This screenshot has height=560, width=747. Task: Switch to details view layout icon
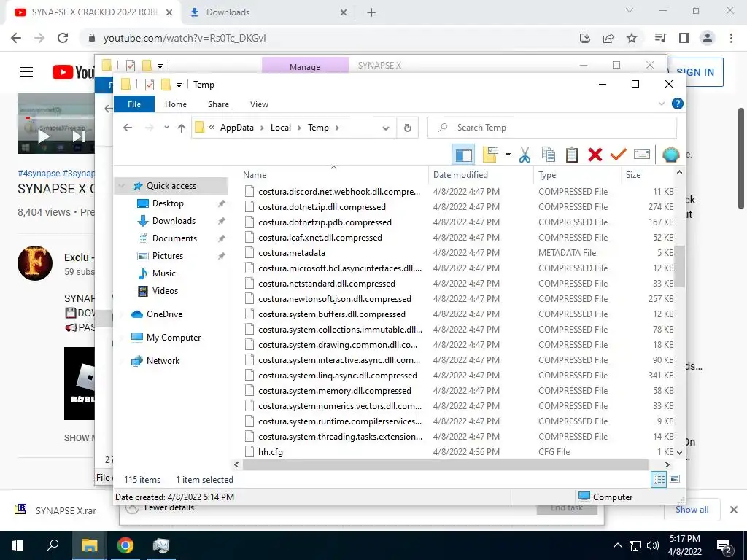click(x=659, y=480)
